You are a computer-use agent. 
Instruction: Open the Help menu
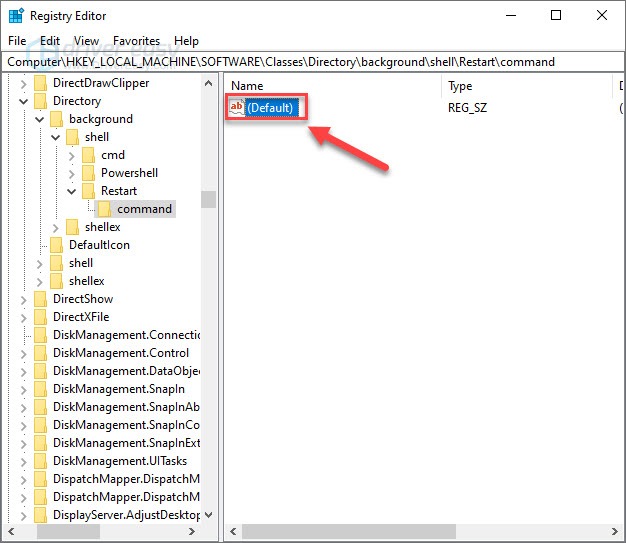click(186, 41)
